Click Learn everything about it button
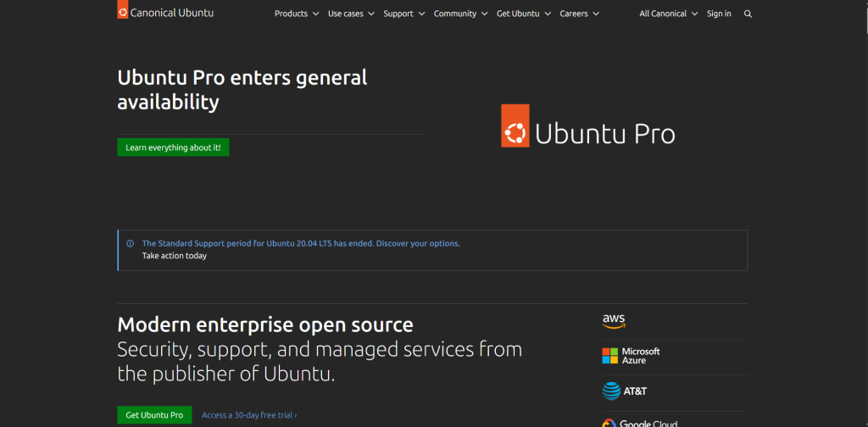This screenshot has width=868, height=427. coord(173,147)
